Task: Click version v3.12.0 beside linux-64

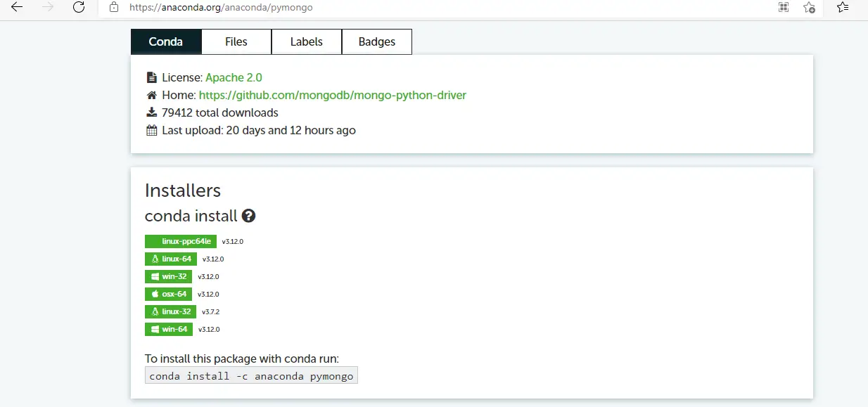Action: (213, 259)
